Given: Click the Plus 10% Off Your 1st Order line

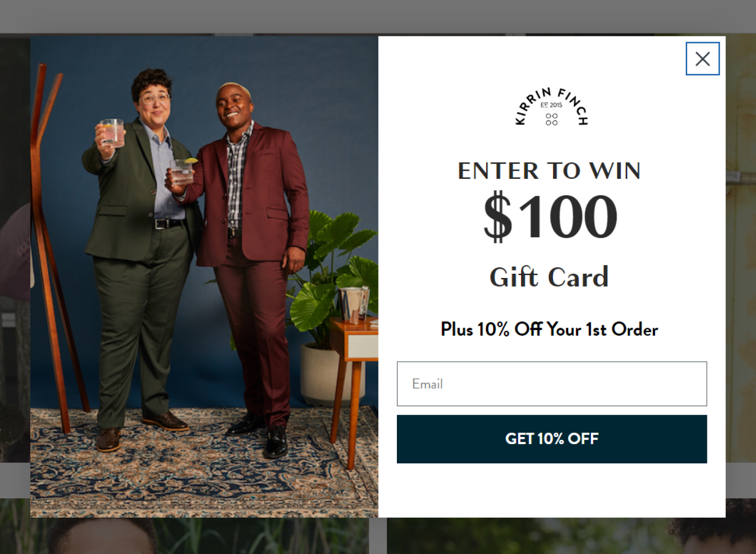Looking at the screenshot, I should click(549, 329).
